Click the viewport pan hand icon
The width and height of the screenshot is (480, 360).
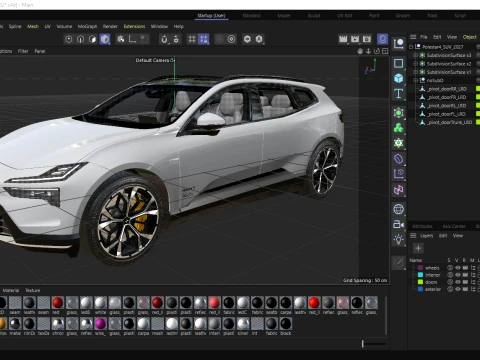360,51
